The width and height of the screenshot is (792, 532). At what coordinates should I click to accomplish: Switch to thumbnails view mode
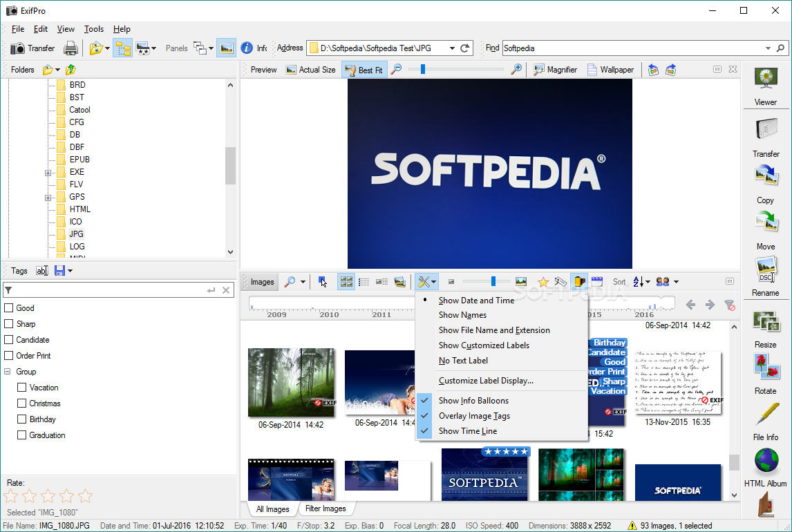pos(346,282)
